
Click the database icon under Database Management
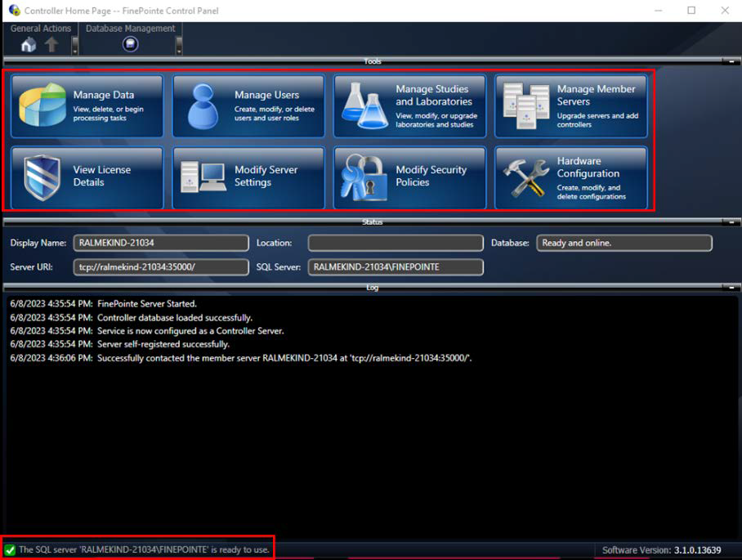tap(130, 44)
